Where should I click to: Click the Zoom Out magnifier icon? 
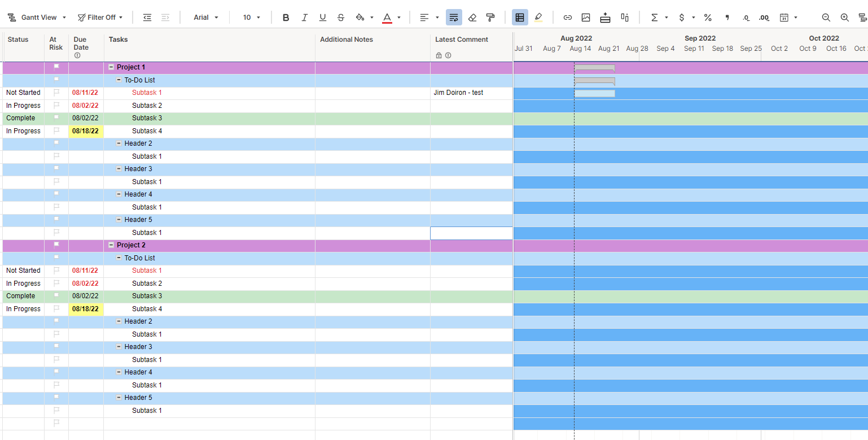tap(826, 18)
